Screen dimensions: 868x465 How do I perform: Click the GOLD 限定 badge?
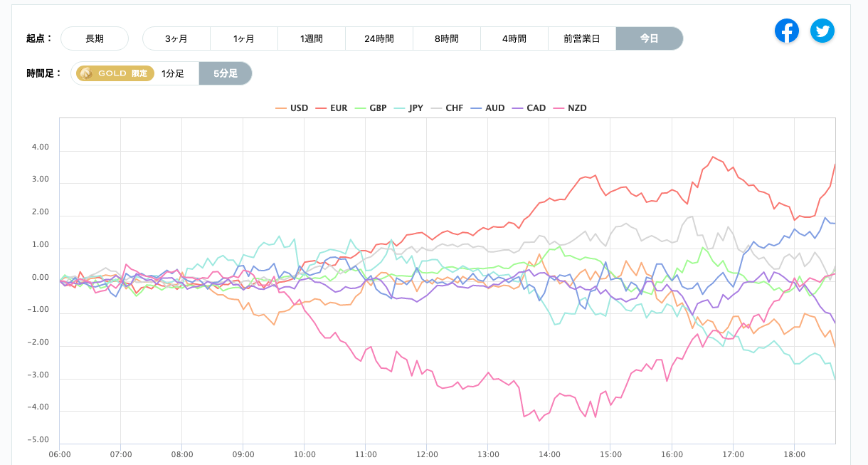click(115, 73)
